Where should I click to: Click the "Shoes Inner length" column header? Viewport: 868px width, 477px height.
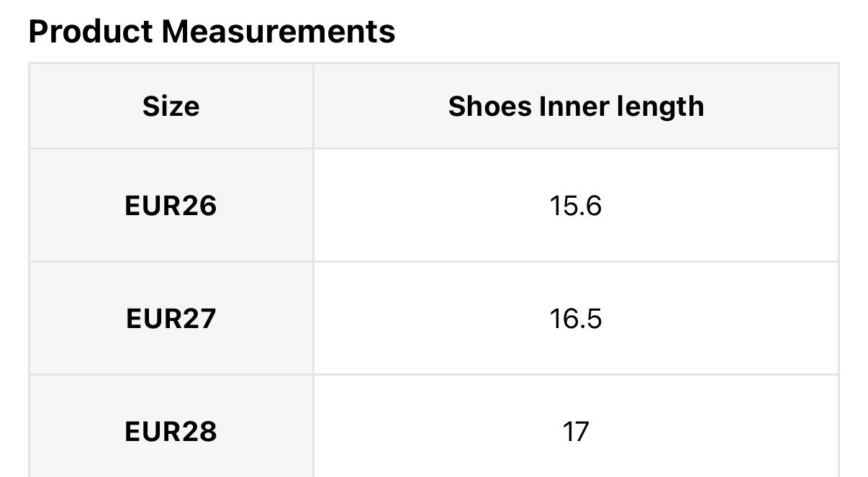(576, 106)
